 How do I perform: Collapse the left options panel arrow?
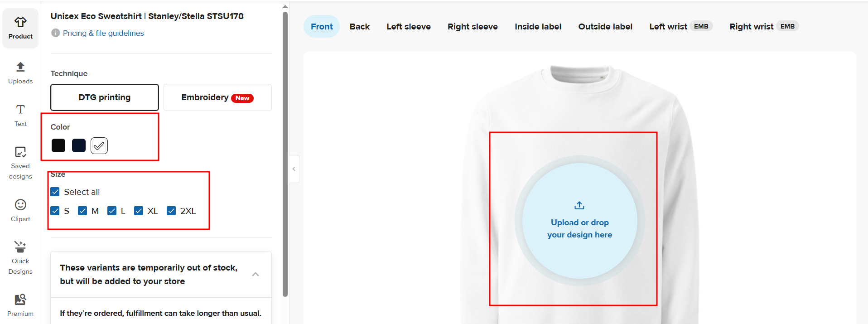tap(294, 169)
